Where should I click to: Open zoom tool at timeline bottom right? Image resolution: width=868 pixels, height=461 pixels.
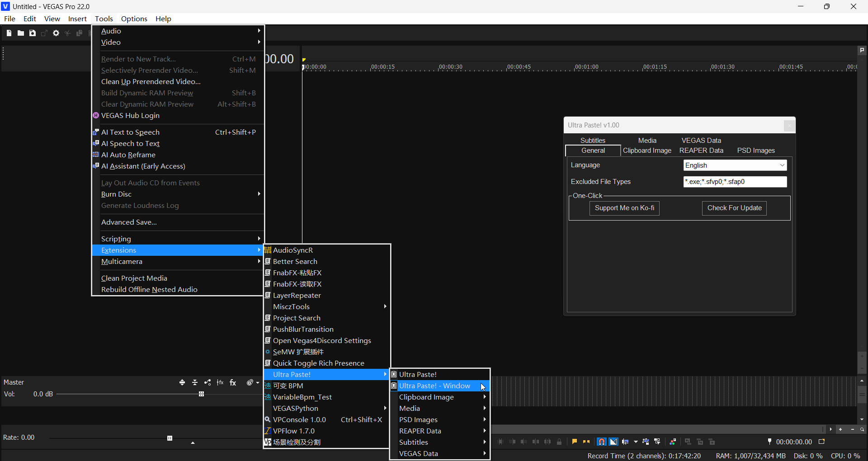coord(863,429)
